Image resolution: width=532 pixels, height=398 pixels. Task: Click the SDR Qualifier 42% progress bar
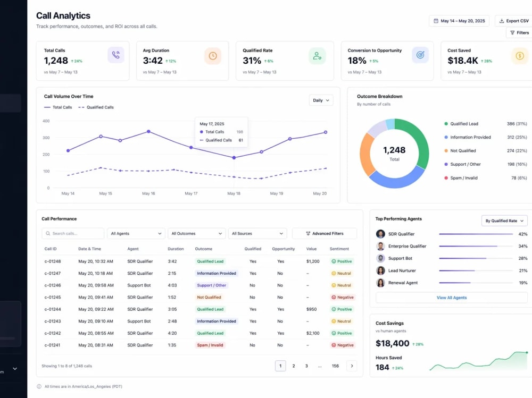pos(476,234)
